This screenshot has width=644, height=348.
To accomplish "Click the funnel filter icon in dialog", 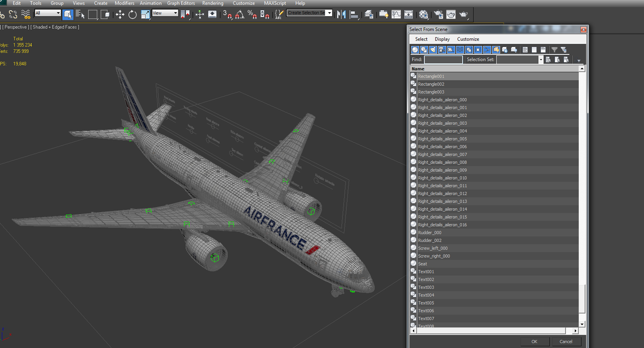I will coord(554,50).
